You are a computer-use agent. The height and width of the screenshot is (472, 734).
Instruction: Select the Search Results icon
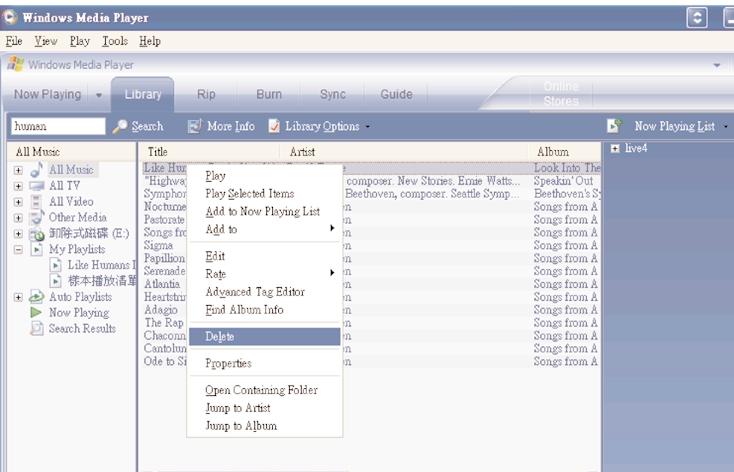[36, 328]
